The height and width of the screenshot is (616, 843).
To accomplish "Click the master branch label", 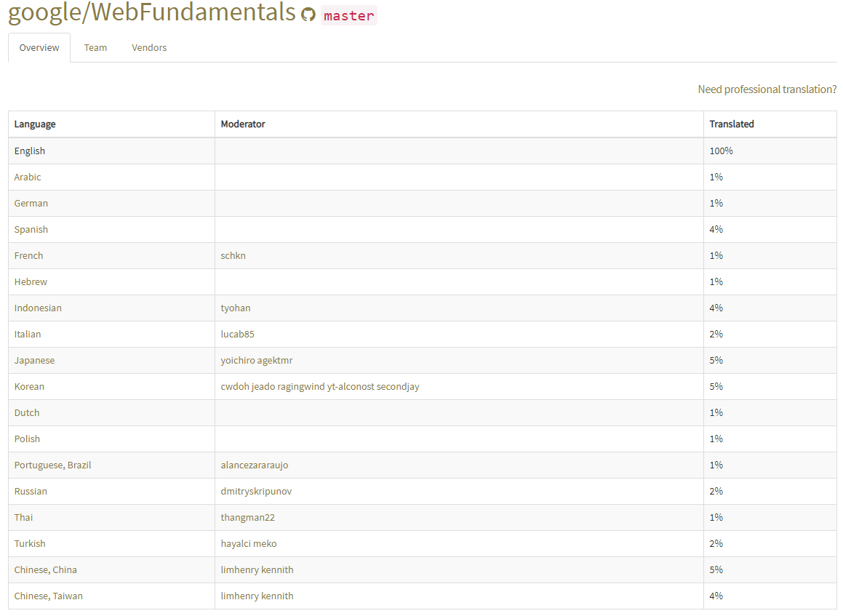I will (x=348, y=15).
